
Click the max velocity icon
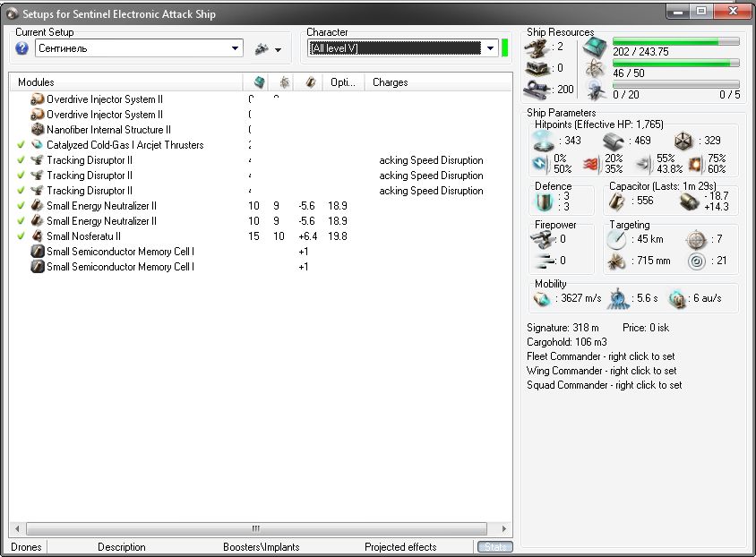click(x=541, y=299)
